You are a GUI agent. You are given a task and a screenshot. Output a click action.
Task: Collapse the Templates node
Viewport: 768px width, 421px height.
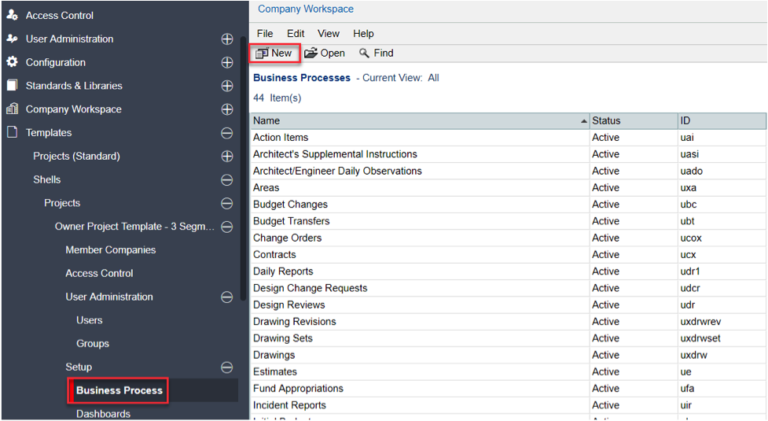pyautogui.click(x=227, y=133)
